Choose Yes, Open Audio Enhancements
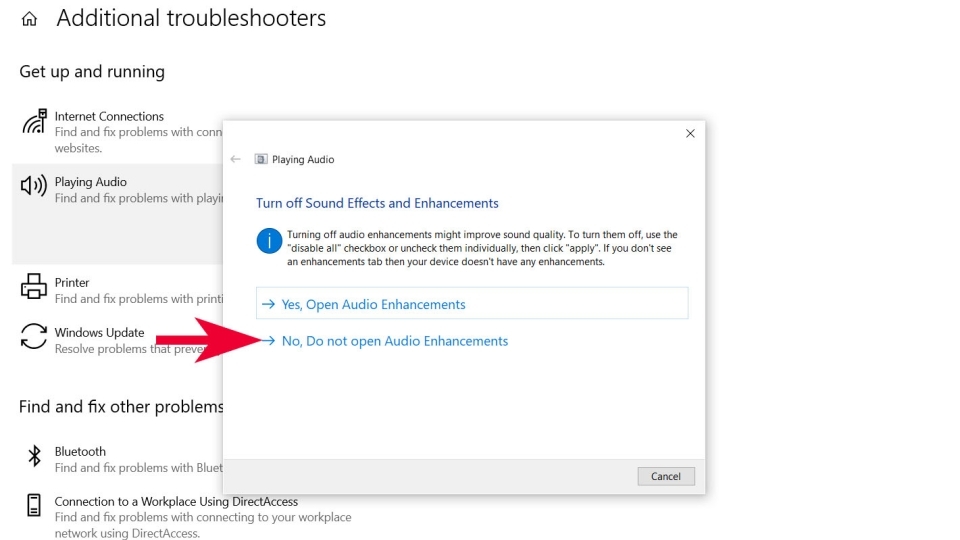 pos(472,304)
